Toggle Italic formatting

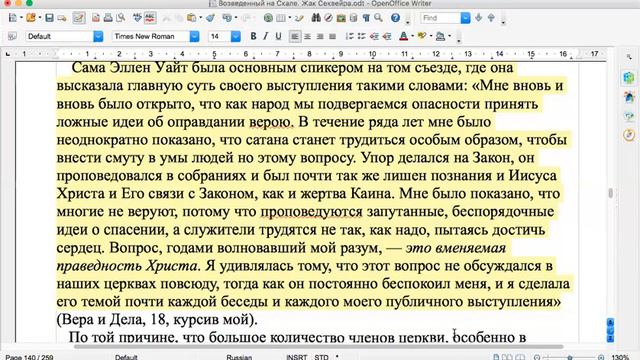(266, 36)
